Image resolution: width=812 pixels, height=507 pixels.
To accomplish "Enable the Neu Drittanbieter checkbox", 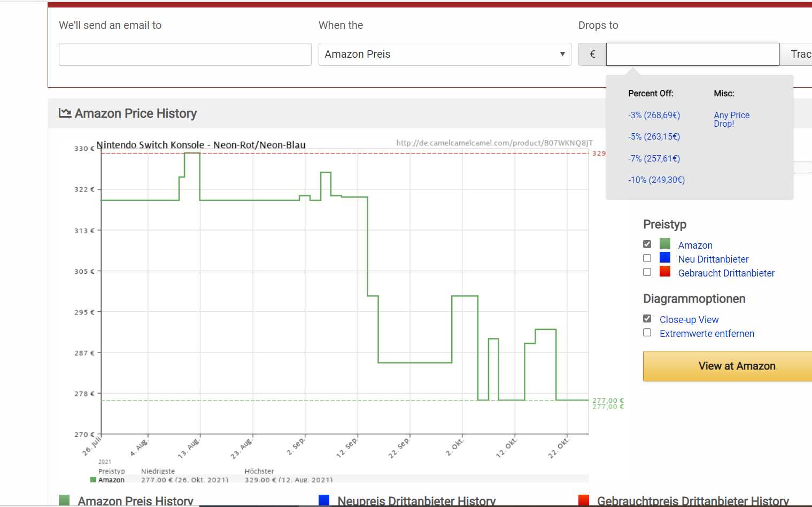I will click(647, 258).
